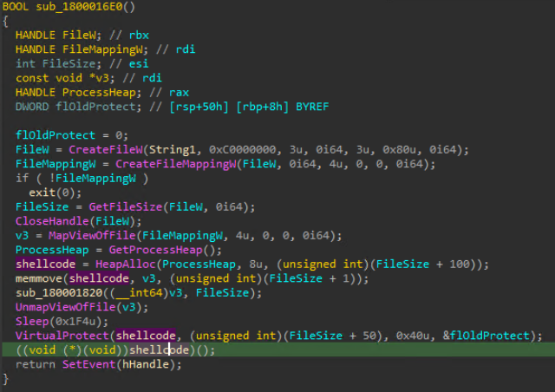This screenshot has width=555, height=392.
Task: Click the '// rbx' register comment
Action: coord(129,35)
